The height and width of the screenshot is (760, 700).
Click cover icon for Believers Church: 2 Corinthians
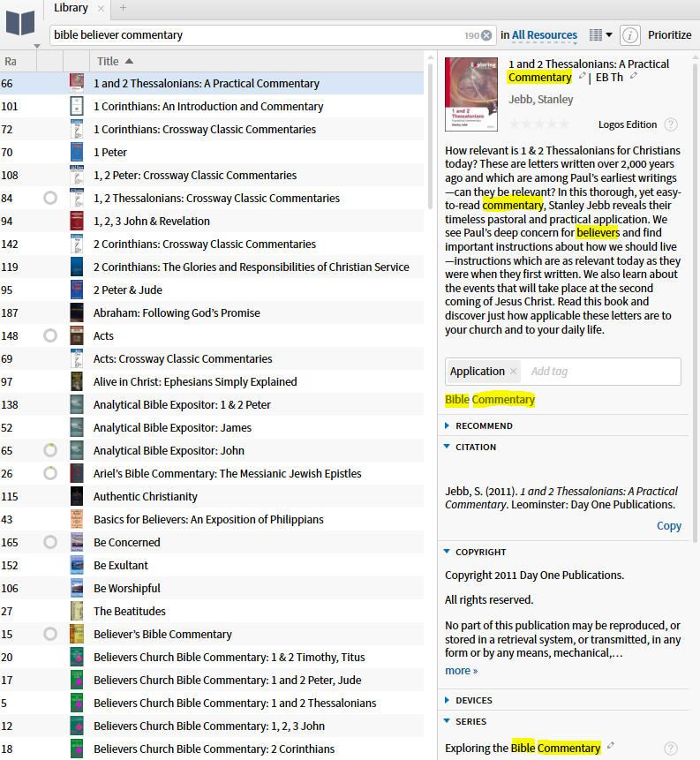[77, 749]
